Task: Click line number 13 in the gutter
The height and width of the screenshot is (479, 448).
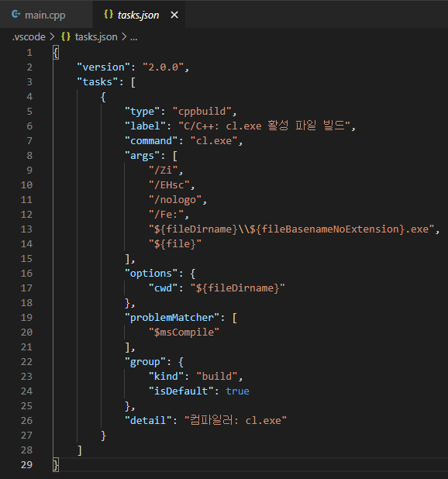Action: (x=26, y=229)
